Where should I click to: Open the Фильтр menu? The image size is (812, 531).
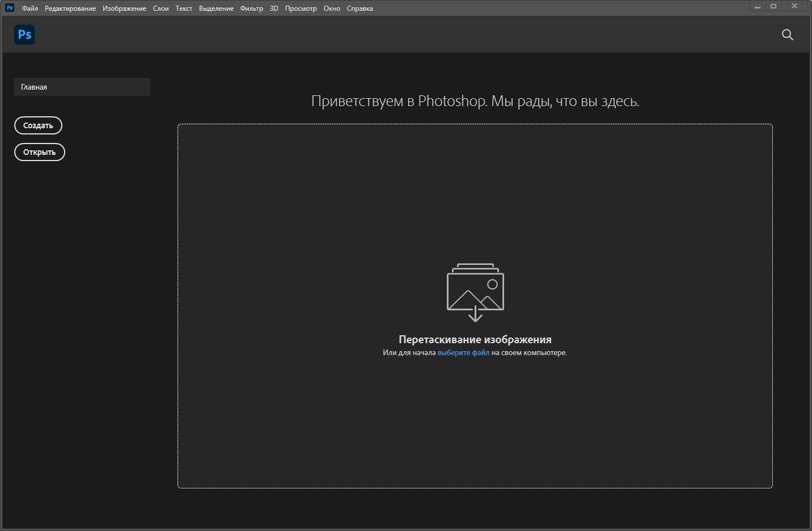251,9
